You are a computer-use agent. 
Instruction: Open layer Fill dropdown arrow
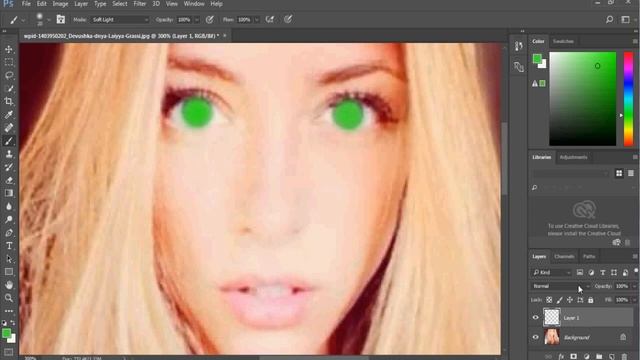click(634, 300)
